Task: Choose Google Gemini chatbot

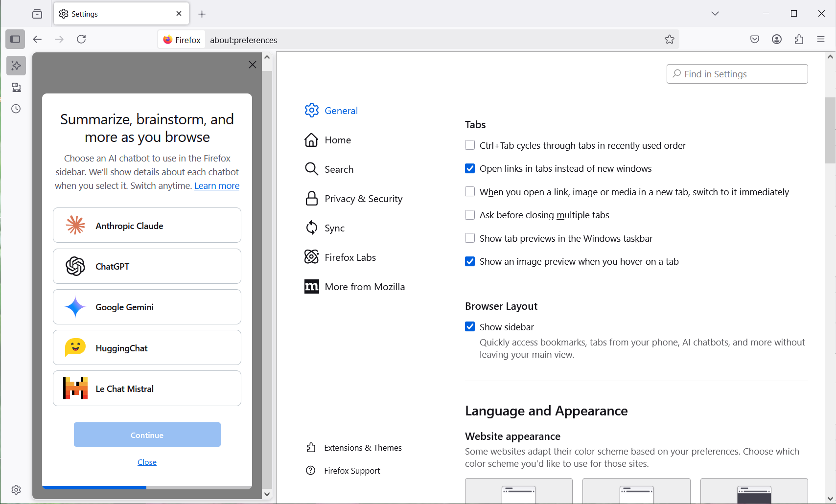Action: (147, 307)
